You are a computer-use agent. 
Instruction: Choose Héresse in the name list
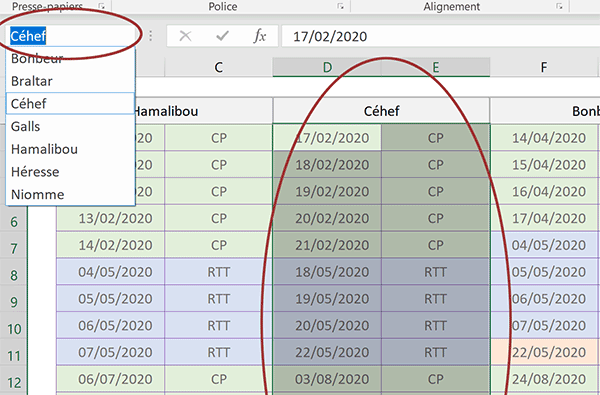click(x=70, y=171)
